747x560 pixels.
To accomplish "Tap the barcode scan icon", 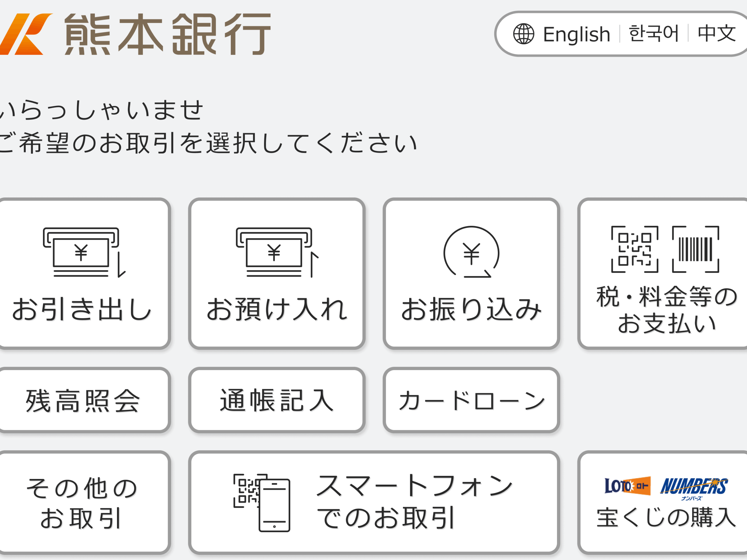I will point(696,249).
